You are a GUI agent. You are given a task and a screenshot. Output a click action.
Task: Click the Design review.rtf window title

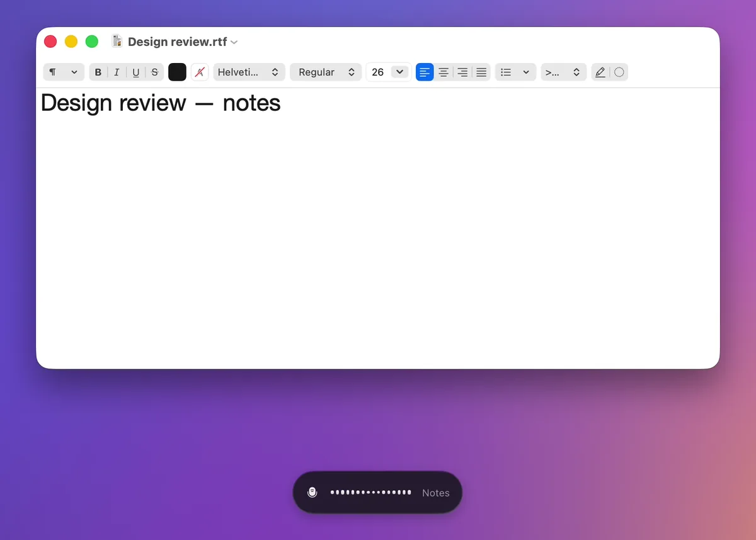(177, 42)
